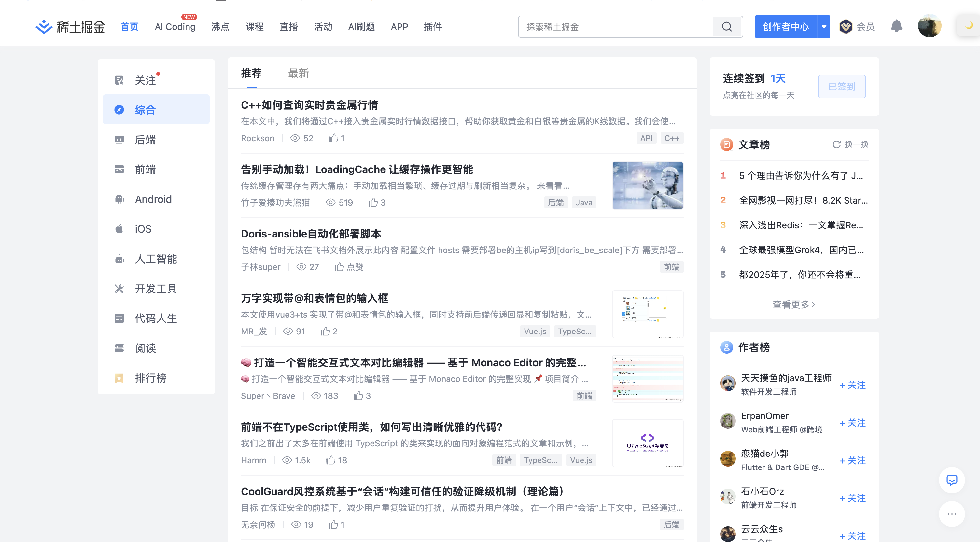The height and width of the screenshot is (542, 980).
Task: Click the C++ tag
Action: point(671,138)
